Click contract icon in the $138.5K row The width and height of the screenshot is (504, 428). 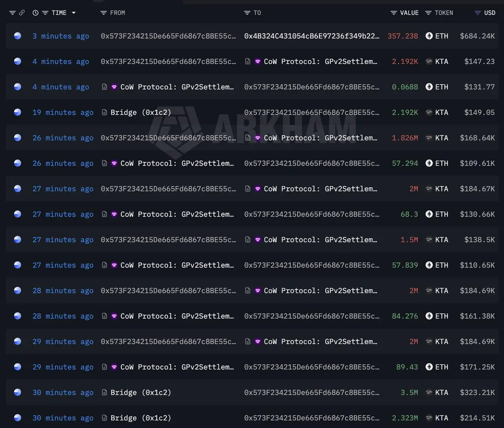(248, 240)
